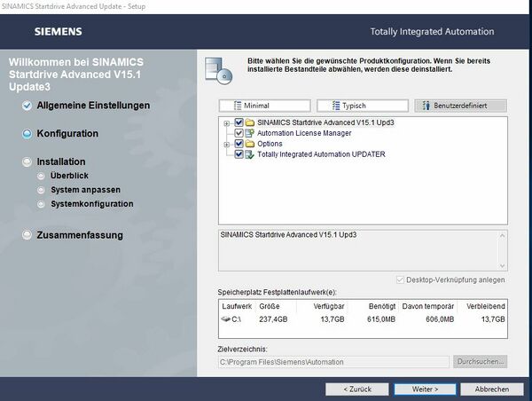Viewport: 532px width, 401px height.
Task: Click the Options folder icon
Action: tap(250, 144)
